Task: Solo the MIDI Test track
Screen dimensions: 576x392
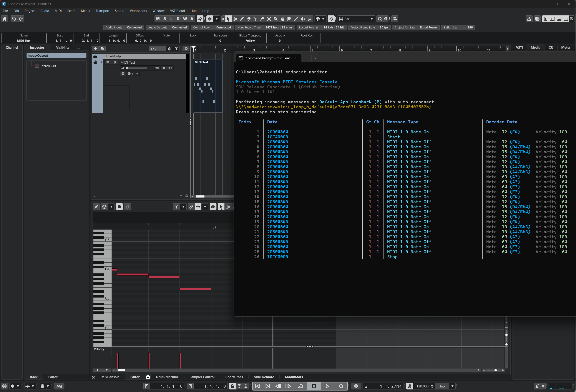Action: point(115,62)
